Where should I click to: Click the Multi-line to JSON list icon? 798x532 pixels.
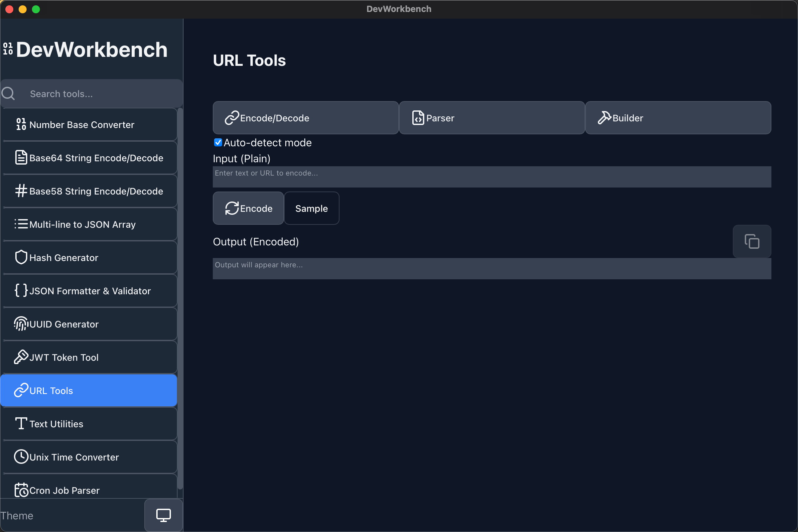coord(21,224)
